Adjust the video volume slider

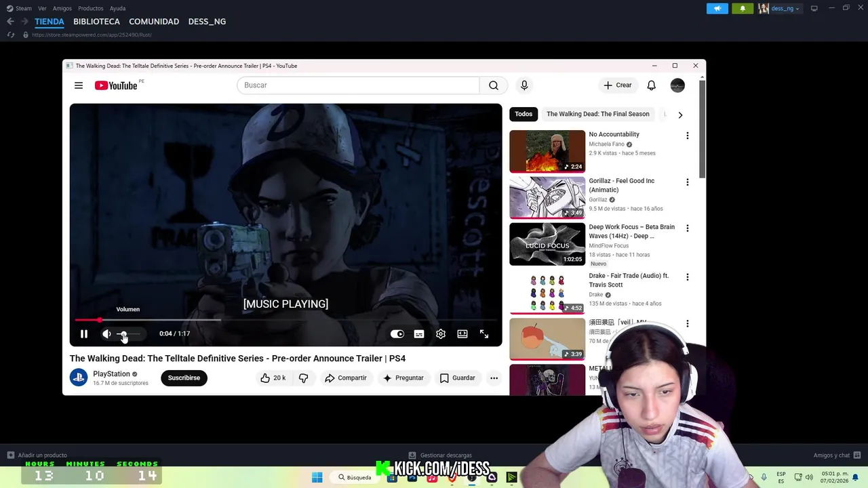(129, 333)
